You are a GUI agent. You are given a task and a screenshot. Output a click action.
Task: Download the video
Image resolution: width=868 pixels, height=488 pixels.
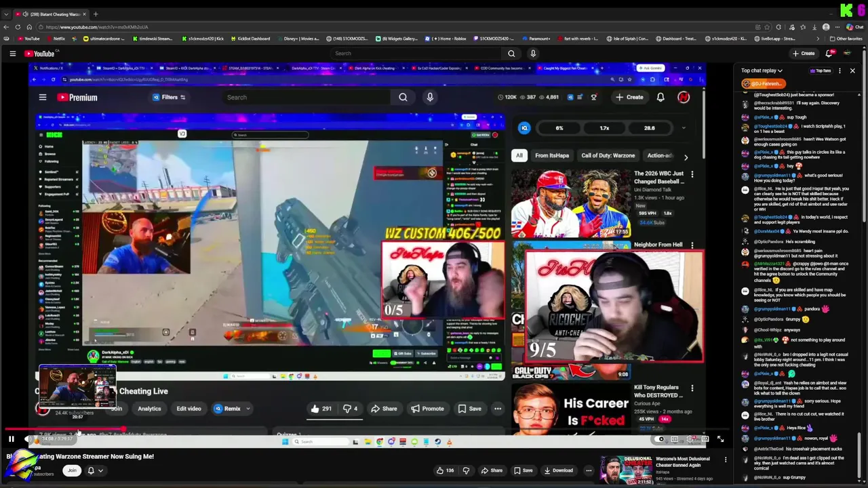[x=558, y=470]
